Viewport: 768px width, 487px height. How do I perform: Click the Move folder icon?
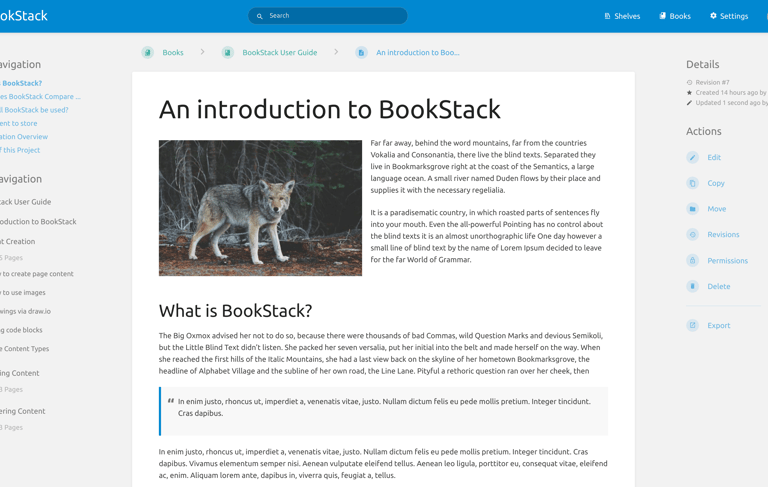point(693,209)
